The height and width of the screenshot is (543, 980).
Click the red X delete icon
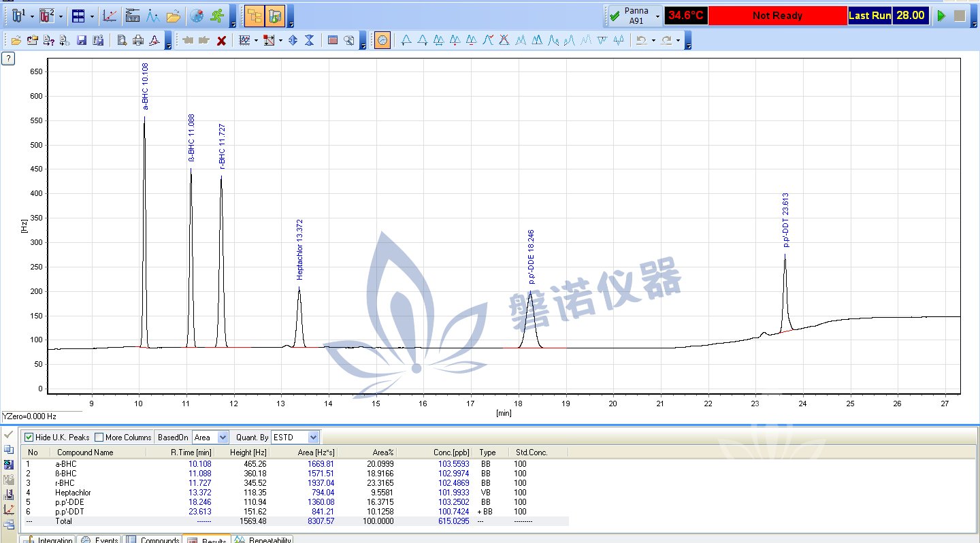(221, 40)
